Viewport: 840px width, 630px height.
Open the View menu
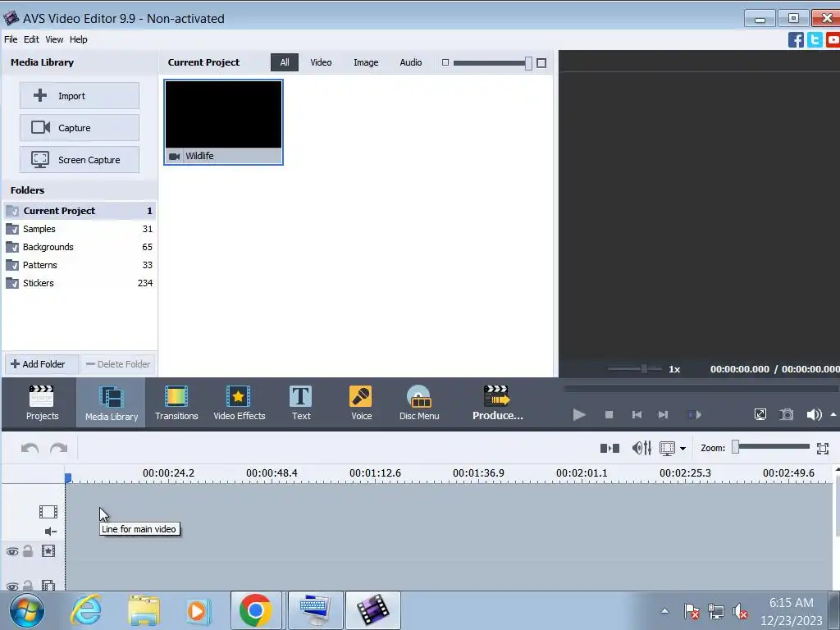click(54, 39)
